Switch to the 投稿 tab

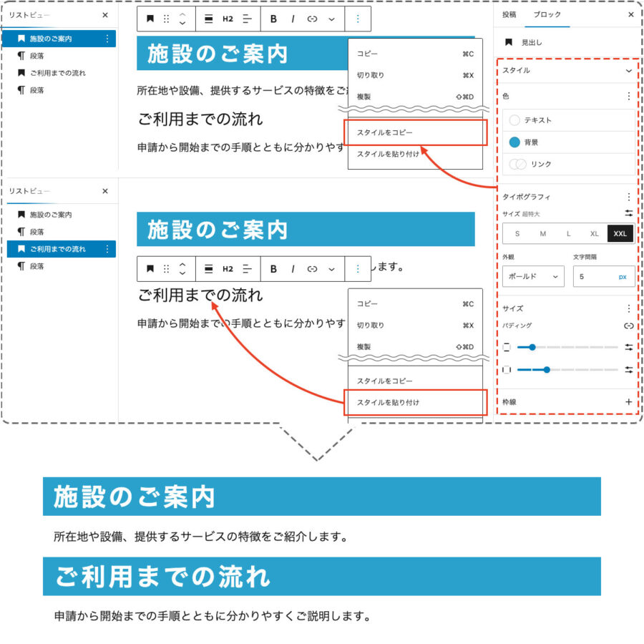[x=509, y=14]
